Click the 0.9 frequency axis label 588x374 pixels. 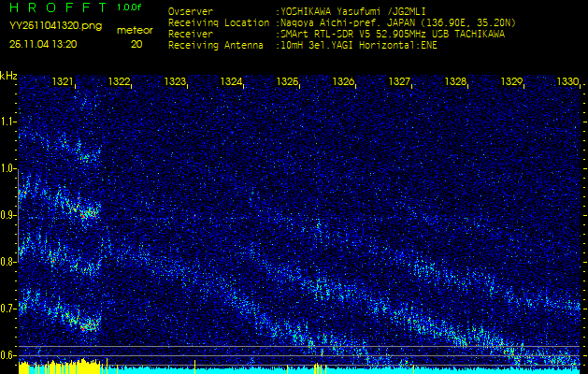8,214
